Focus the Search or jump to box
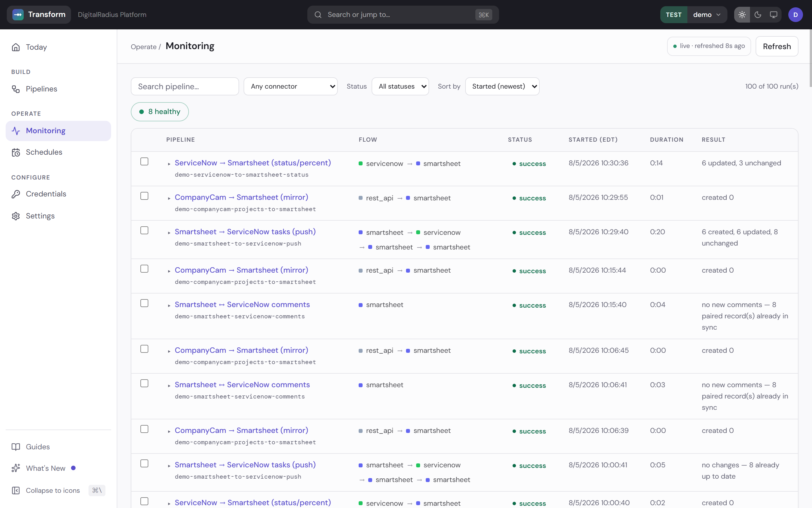 (x=403, y=14)
